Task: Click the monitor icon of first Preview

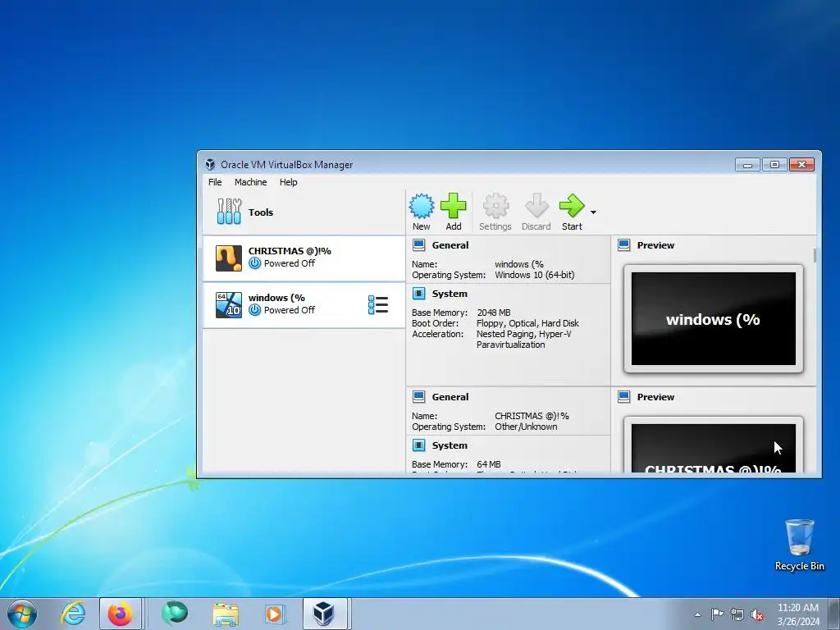Action: click(x=624, y=245)
